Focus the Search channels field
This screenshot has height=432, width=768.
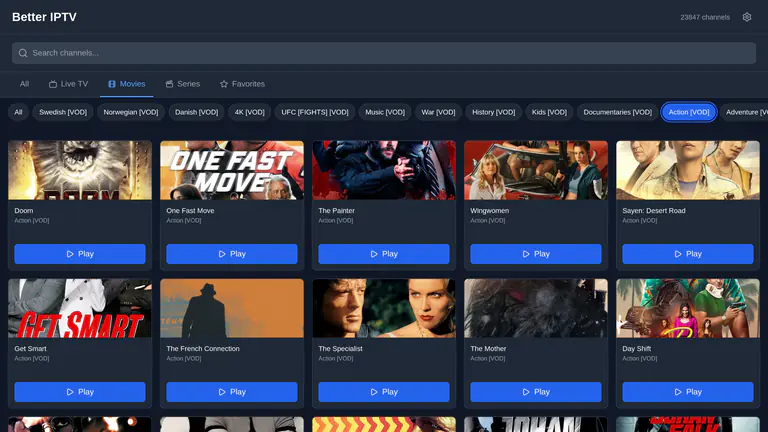pos(384,53)
